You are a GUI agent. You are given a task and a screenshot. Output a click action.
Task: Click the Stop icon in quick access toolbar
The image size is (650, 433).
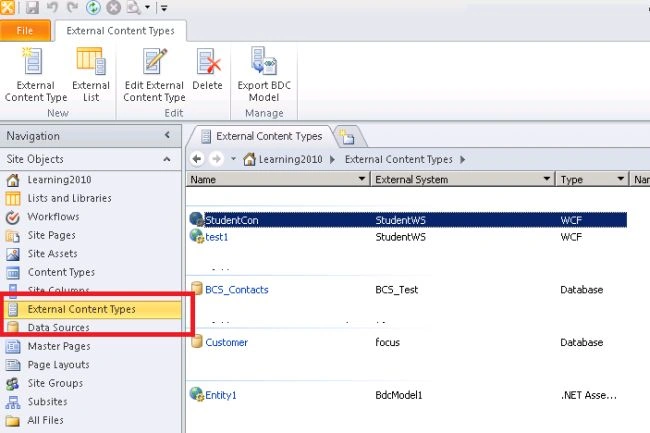113,7
